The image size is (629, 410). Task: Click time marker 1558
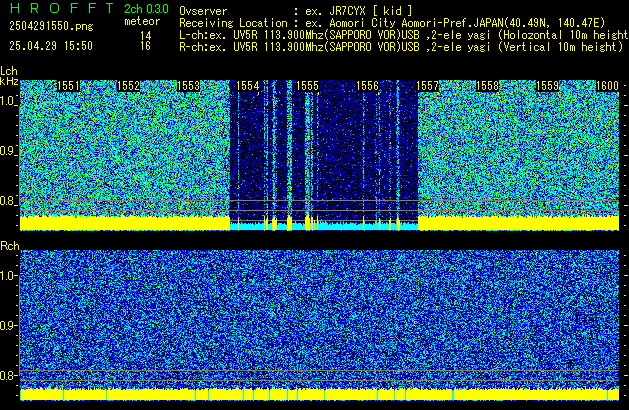pos(487,86)
